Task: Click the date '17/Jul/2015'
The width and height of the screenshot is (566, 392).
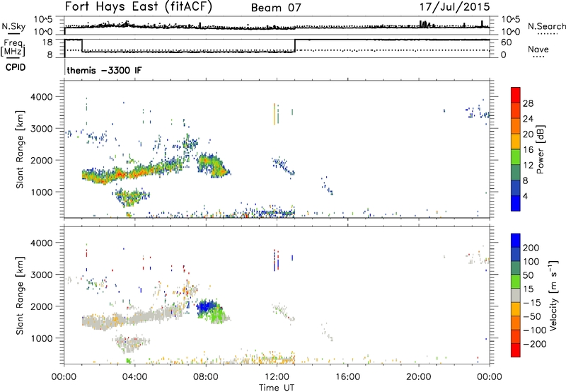Action: coord(454,7)
